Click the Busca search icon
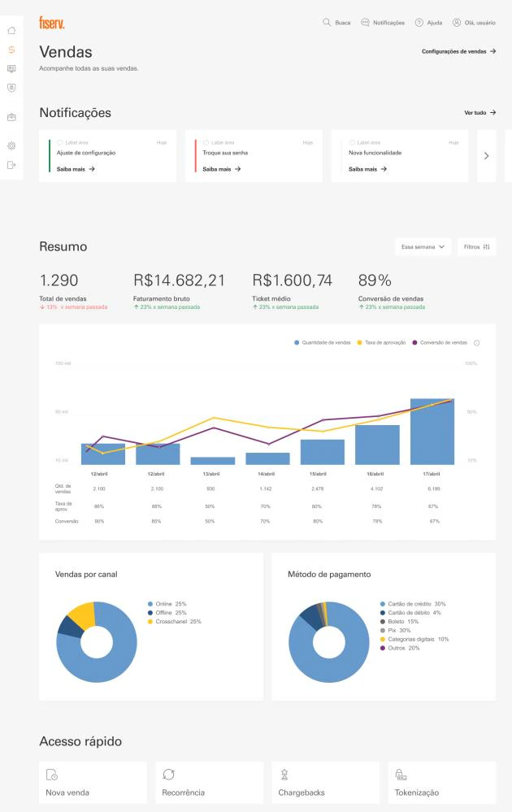Viewport: 512px width, 812px height. 327,22
